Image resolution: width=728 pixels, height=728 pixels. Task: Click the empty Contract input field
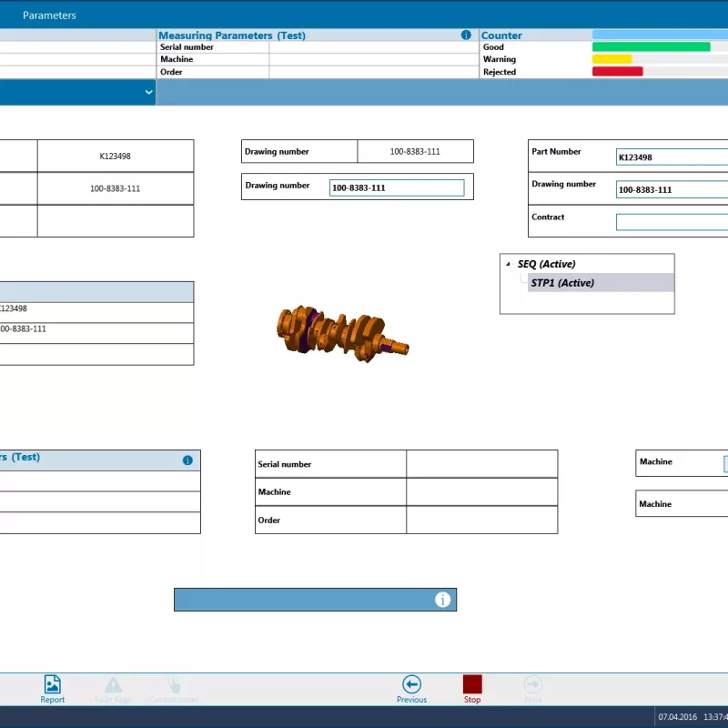pos(671,222)
